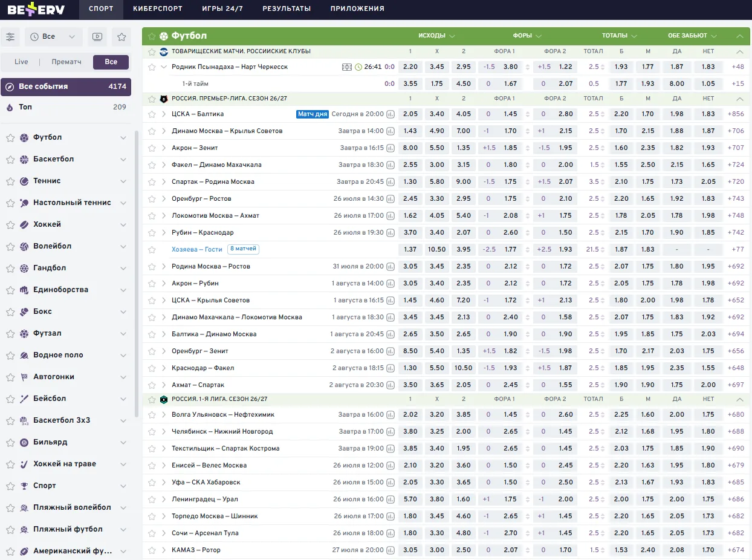Screen dimensions: 752x560
Task: Favorite the Премьер-Лига league header star
Action: (152, 99)
